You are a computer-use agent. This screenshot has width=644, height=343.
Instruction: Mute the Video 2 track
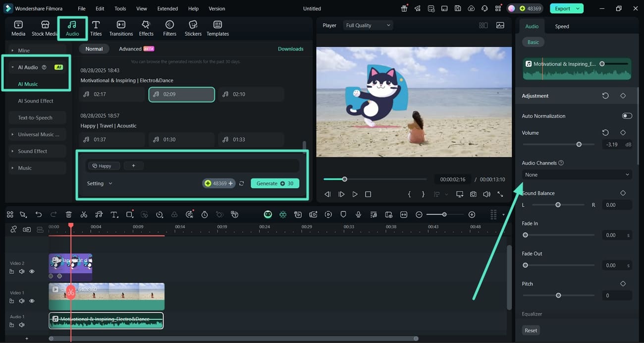tap(22, 272)
